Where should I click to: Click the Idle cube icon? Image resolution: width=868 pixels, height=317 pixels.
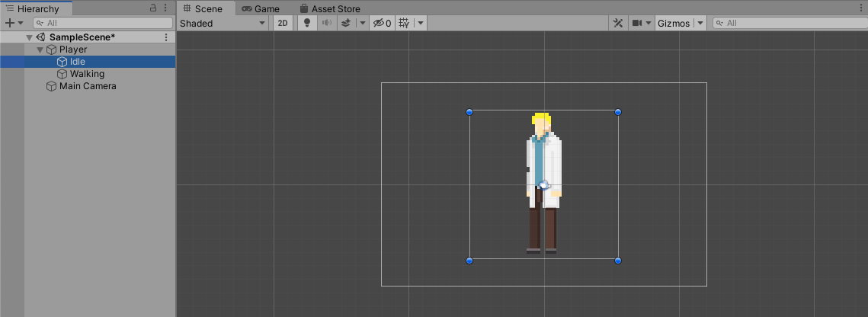(x=62, y=62)
